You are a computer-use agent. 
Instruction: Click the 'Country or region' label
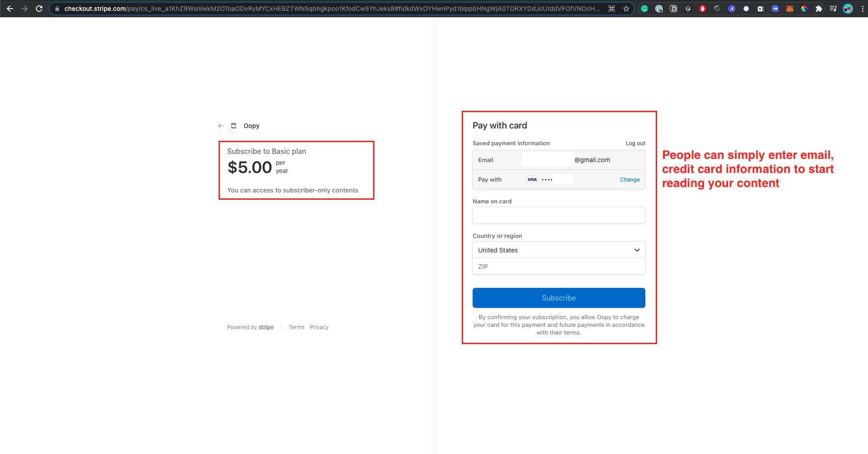coord(497,236)
